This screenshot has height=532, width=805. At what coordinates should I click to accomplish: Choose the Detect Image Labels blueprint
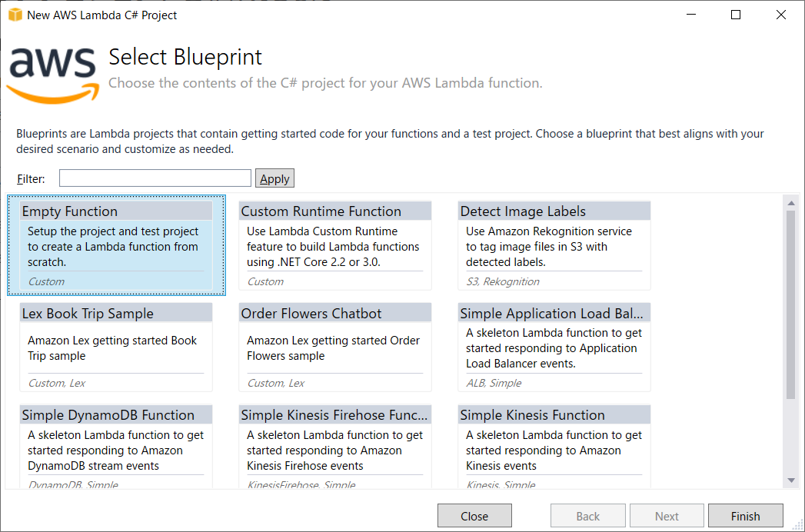554,245
